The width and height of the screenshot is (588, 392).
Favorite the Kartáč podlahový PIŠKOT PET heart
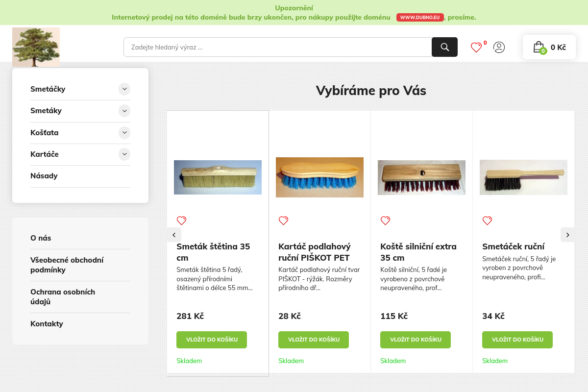point(283,220)
